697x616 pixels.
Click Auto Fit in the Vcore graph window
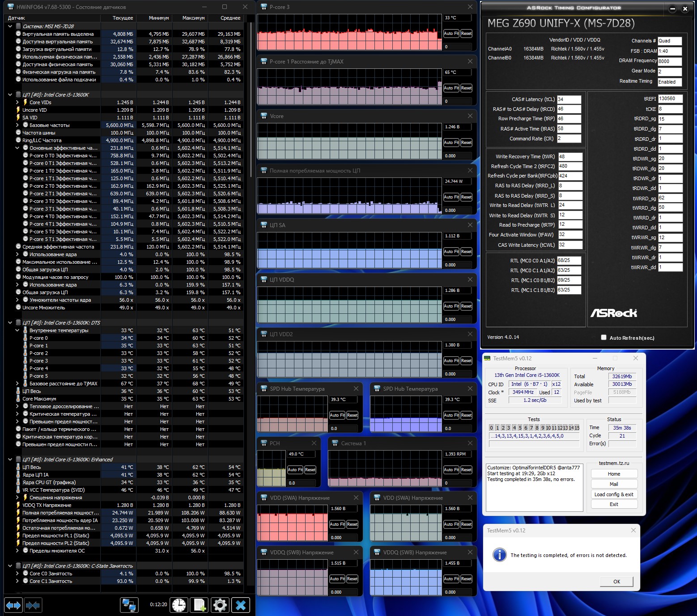click(450, 143)
